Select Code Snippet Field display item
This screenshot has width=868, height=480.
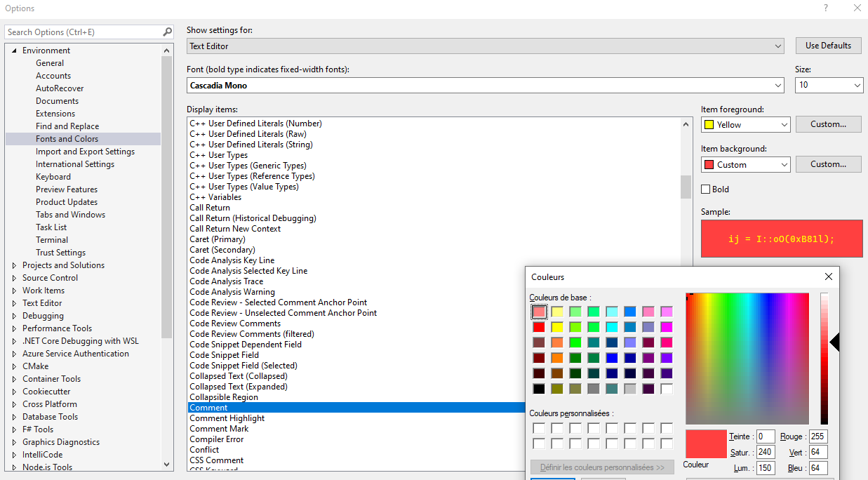[x=224, y=355]
